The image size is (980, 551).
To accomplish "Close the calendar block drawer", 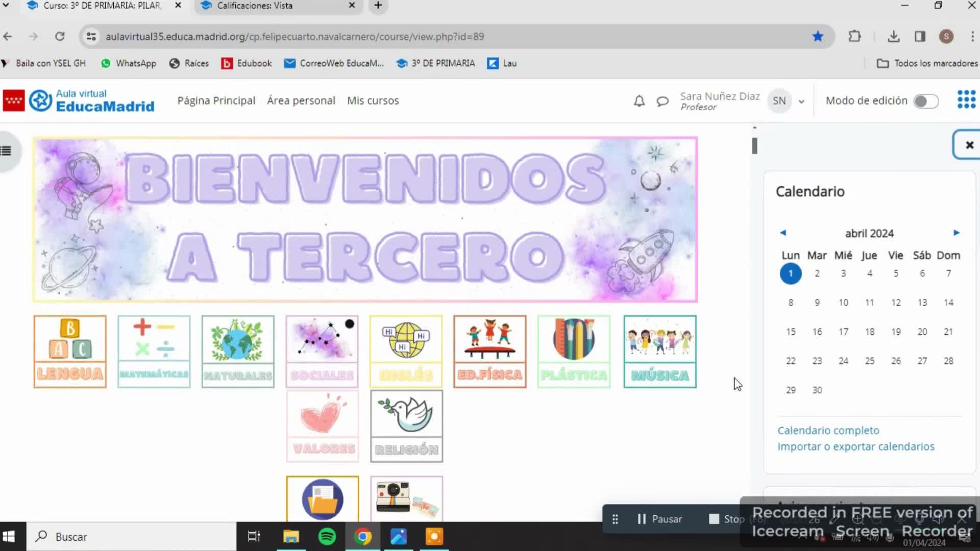I will coord(969,145).
